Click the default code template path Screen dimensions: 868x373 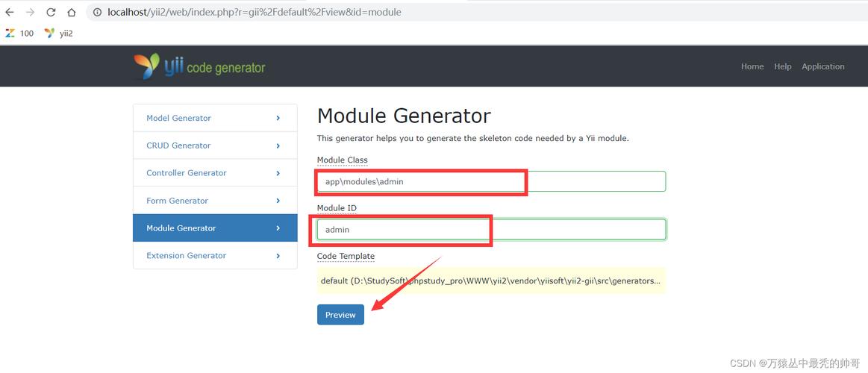(x=491, y=281)
